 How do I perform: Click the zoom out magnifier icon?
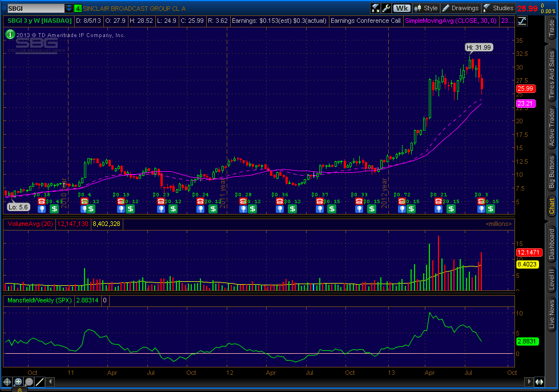29,382
